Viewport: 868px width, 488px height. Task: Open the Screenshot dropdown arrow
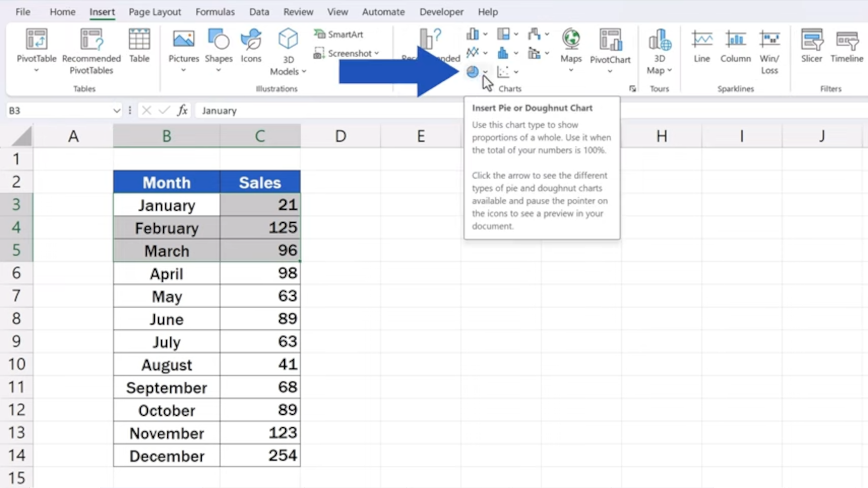click(x=376, y=53)
